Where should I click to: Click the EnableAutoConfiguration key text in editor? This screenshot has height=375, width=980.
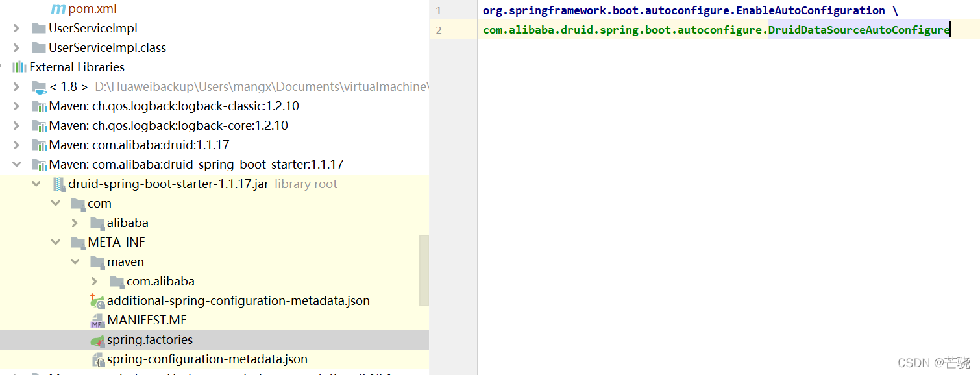(811, 11)
